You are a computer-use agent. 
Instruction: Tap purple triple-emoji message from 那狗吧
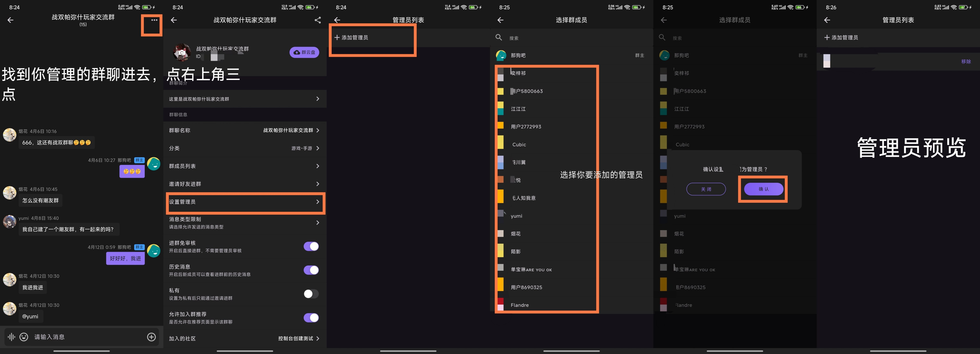132,172
